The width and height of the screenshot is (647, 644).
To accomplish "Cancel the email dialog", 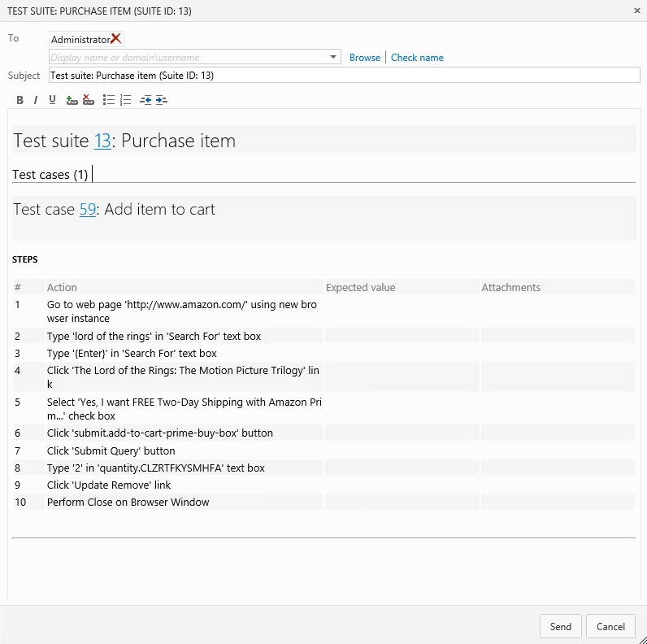I will [610, 626].
